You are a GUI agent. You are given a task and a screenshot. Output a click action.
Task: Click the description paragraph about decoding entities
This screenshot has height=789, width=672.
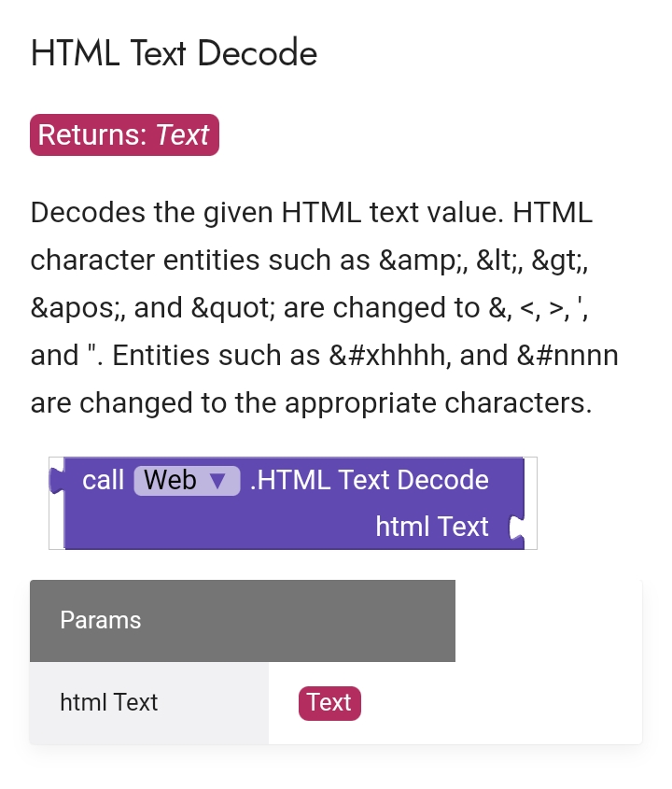(x=325, y=307)
